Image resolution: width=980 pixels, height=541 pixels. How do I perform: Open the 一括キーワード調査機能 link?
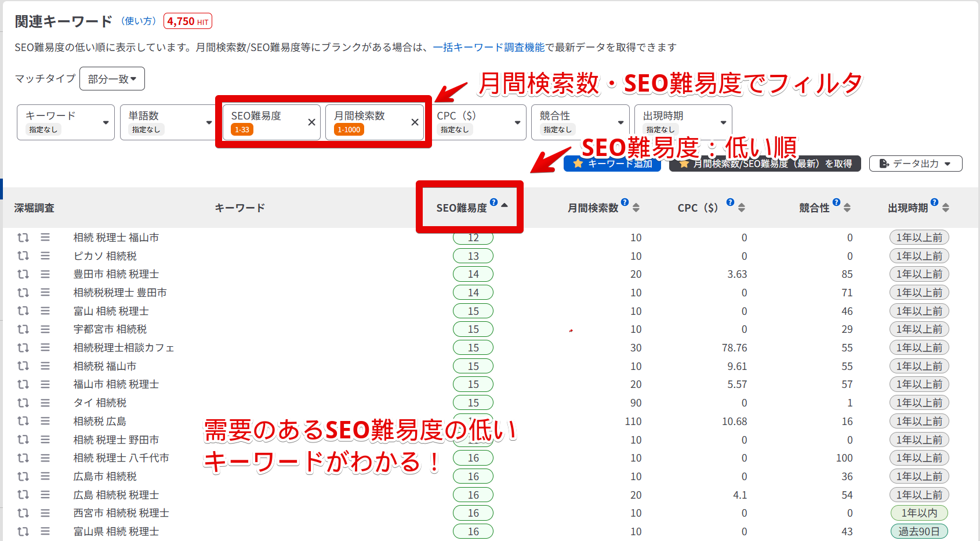(489, 48)
